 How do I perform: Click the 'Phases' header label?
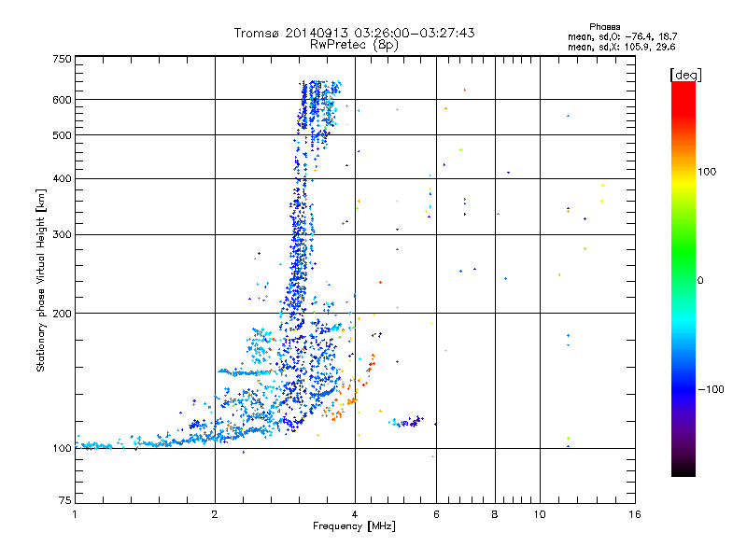[604, 27]
